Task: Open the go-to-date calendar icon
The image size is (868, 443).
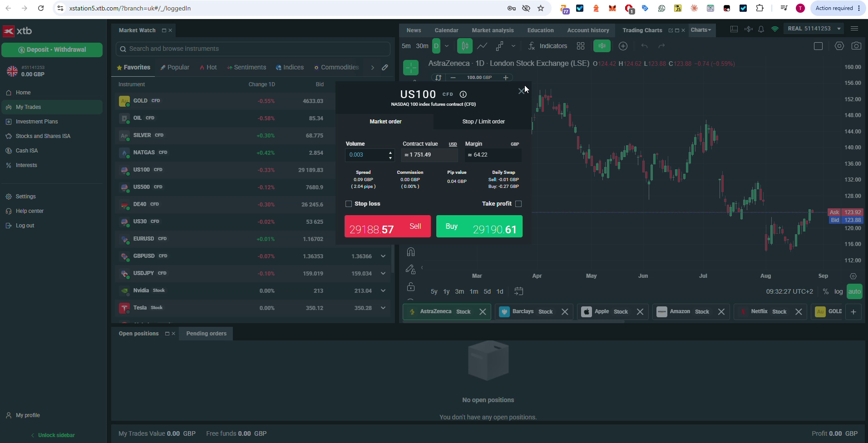Action: (518, 291)
